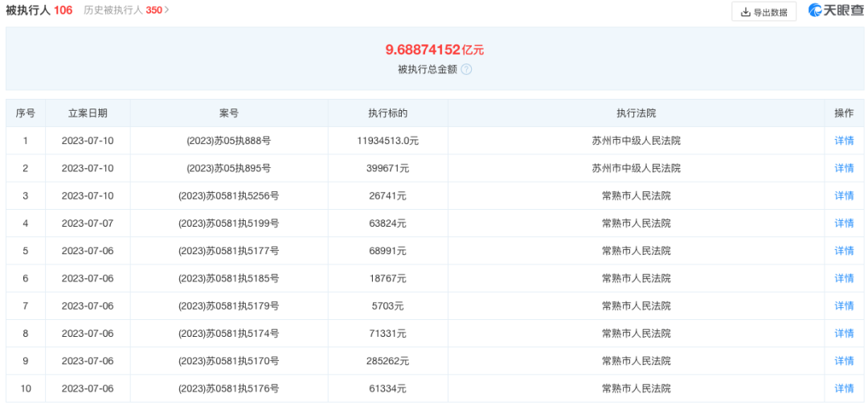View 详情 for case 苏0581执5199号

point(844,224)
